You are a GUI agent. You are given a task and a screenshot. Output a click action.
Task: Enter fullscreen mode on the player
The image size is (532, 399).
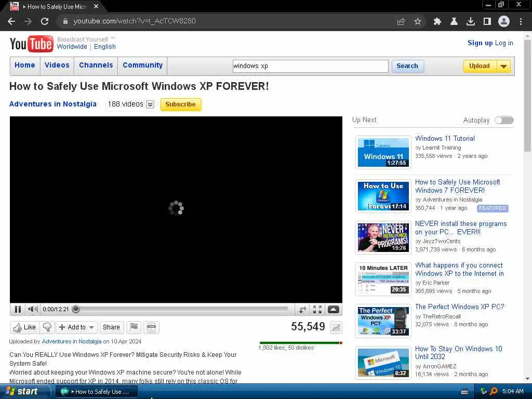(x=317, y=309)
